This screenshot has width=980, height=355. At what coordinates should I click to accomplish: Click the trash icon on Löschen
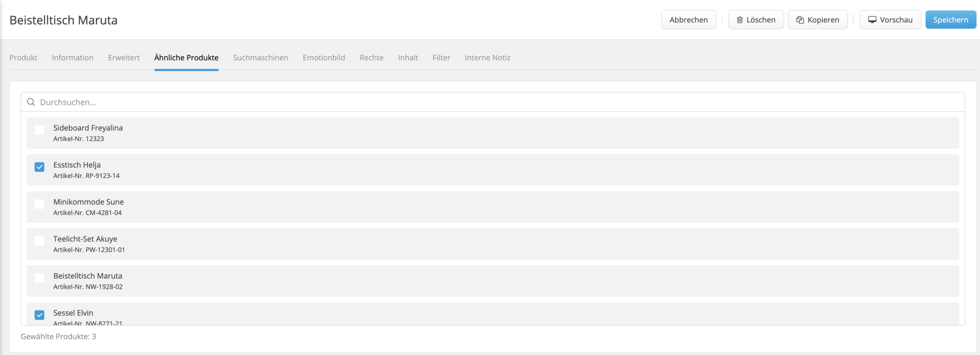tap(740, 20)
